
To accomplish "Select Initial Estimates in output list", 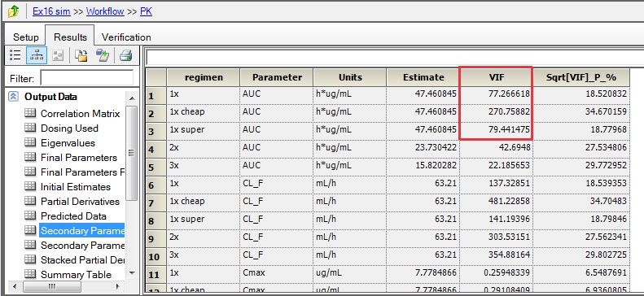I will click(x=76, y=186).
